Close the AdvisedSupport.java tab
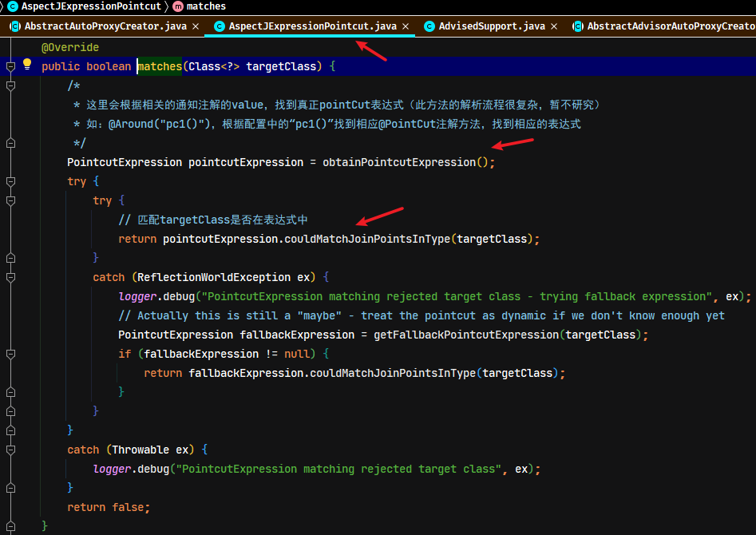This screenshot has width=756, height=535. (x=554, y=26)
